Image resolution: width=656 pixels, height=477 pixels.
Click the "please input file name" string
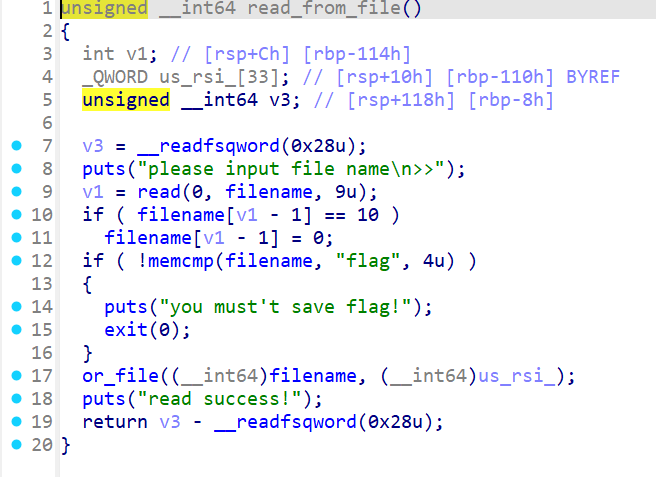click(x=291, y=169)
